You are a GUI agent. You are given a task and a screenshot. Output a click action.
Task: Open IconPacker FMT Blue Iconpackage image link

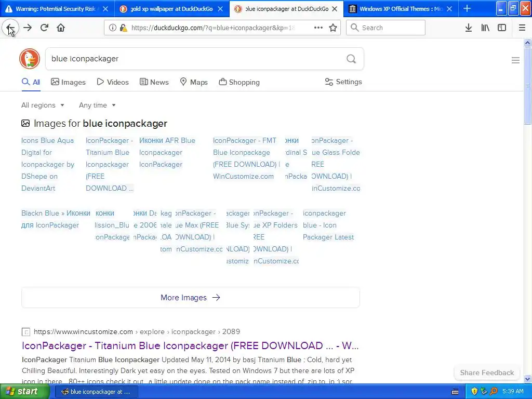coord(246,158)
